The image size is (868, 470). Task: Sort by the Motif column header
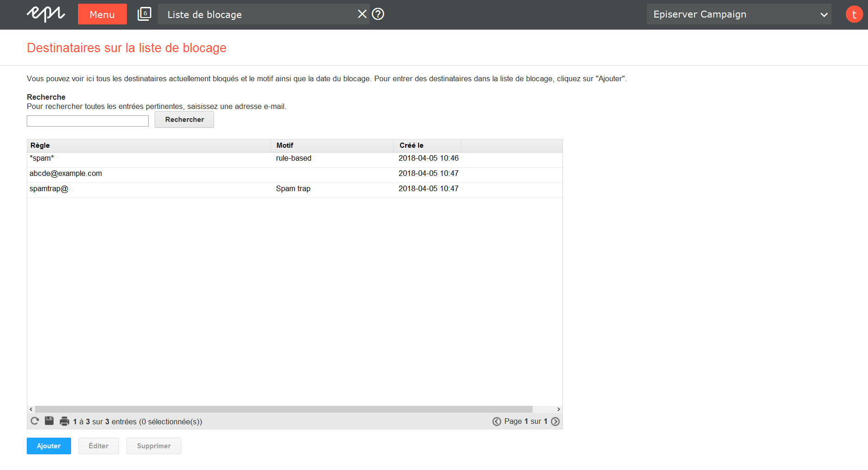332,145
